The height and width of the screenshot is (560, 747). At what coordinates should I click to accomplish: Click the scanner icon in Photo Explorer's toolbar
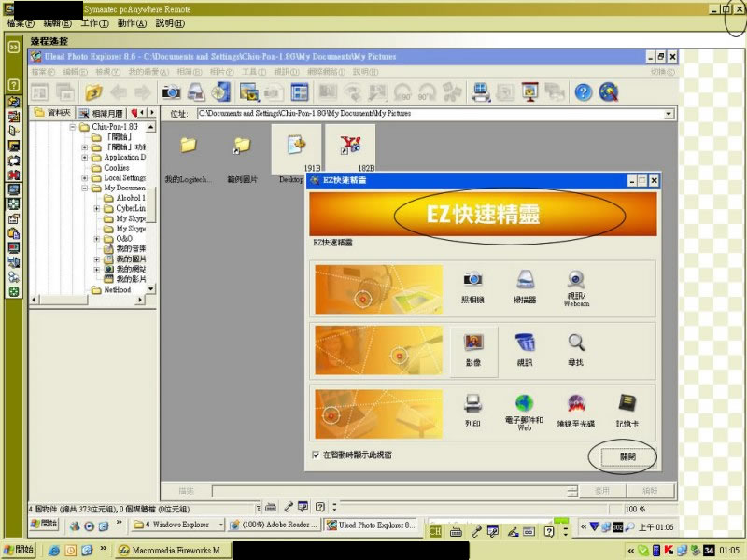coord(196,91)
